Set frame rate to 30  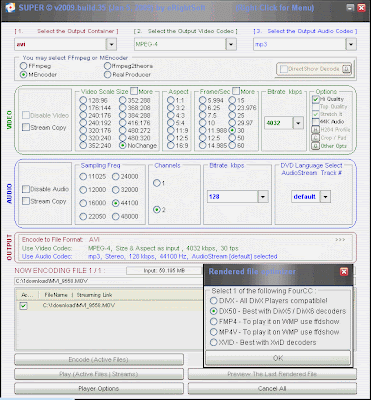pyautogui.click(x=232, y=130)
